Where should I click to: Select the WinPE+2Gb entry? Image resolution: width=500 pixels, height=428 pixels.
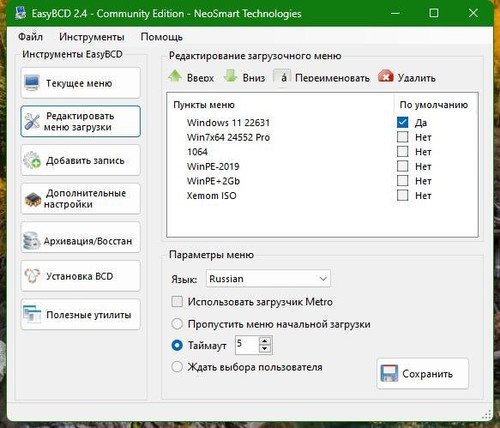pyautogui.click(x=213, y=181)
